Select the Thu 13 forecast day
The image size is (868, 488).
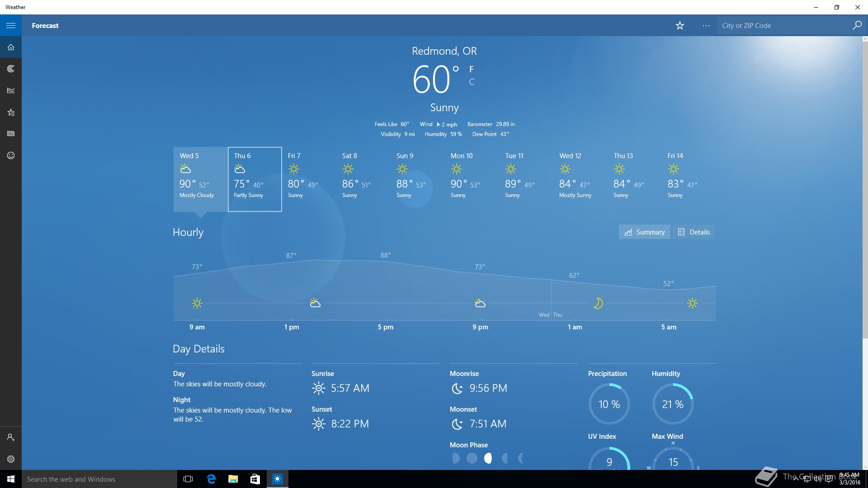coord(634,179)
